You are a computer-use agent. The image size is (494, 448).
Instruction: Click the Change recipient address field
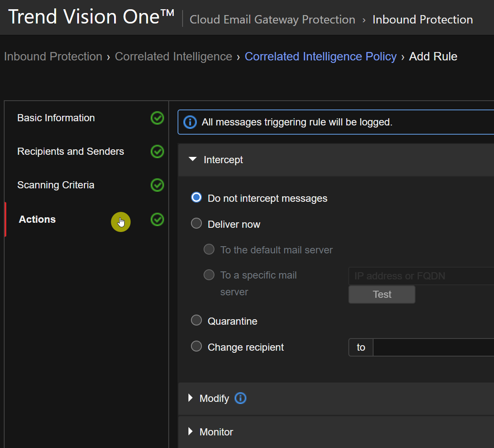pyautogui.click(x=432, y=347)
